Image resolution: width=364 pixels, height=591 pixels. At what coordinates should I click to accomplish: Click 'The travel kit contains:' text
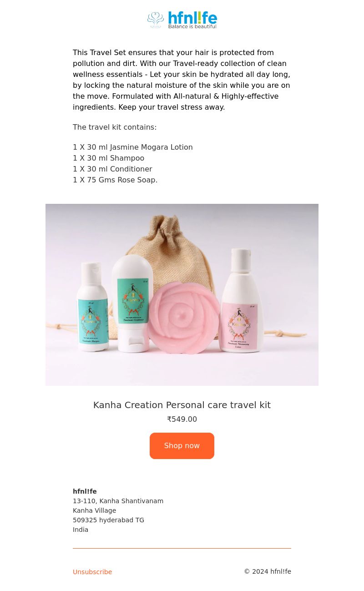tap(115, 127)
